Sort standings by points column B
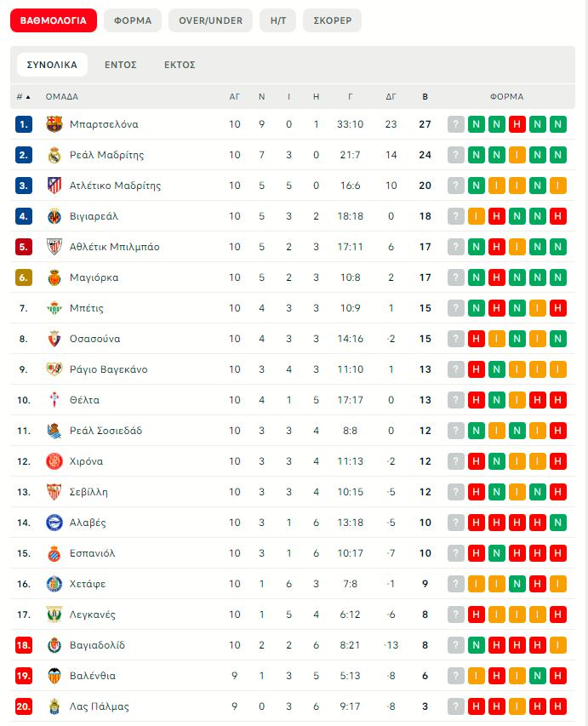The width and height of the screenshot is (588, 726). coord(425,97)
